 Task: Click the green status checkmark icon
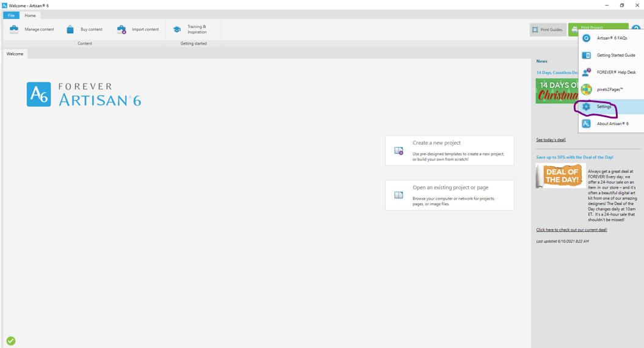pyautogui.click(x=11, y=341)
